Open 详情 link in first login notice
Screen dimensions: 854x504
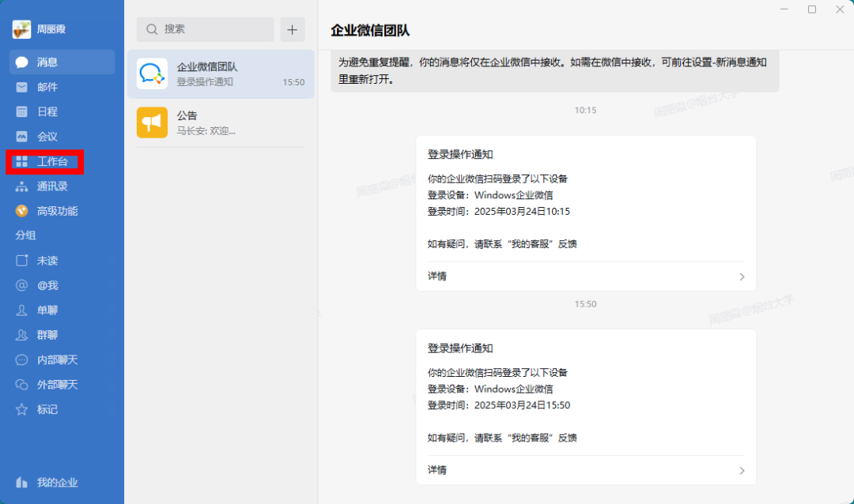(x=437, y=276)
